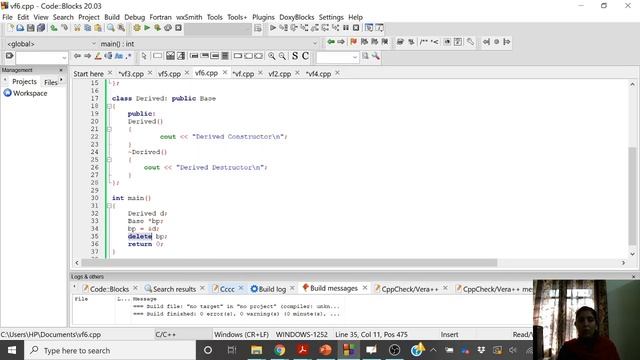Image resolution: width=640 pixels, height=360 pixels.
Task: Toggle the highlight occurrences marker icon
Action: [98, 56]
